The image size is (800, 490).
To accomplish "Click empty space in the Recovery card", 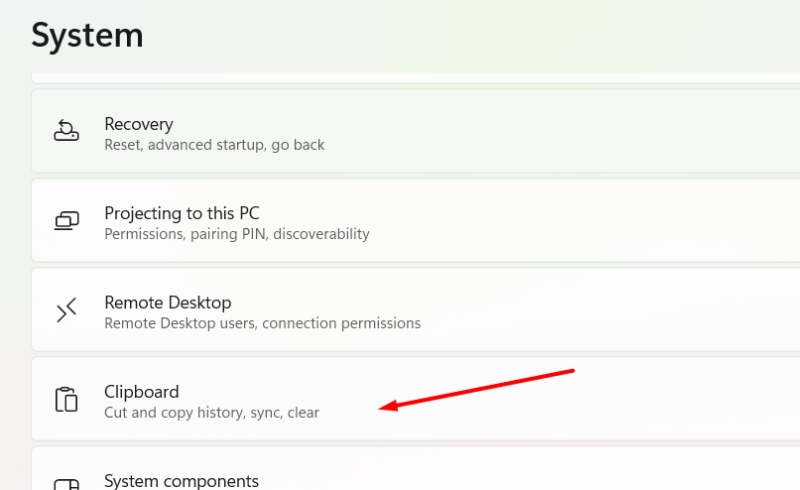I will click(561, 131).
